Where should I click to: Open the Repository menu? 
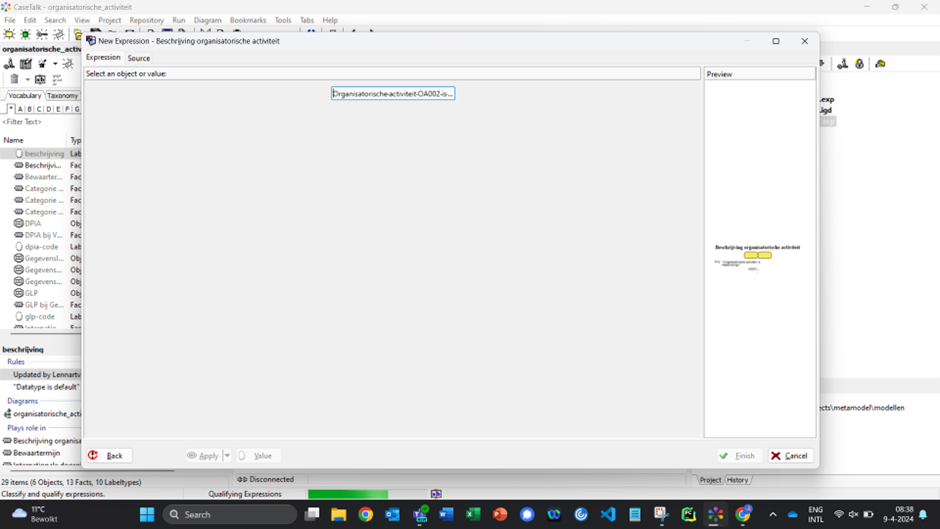[x=146, y=20]
